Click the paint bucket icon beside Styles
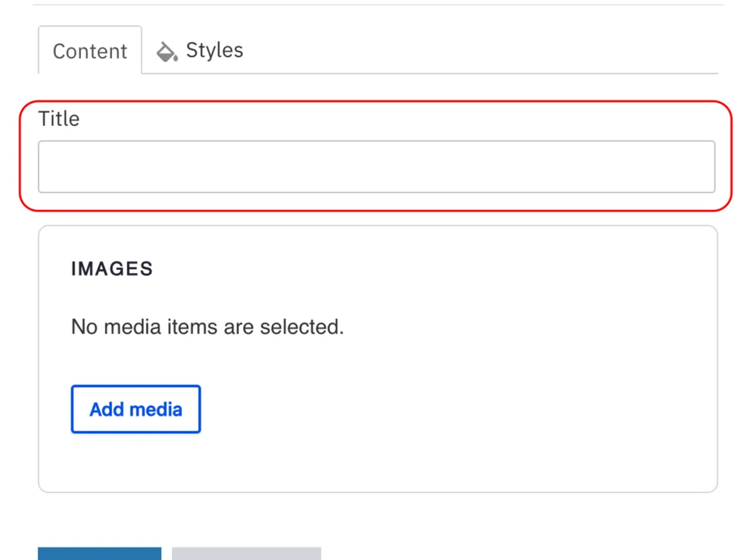The image size is (747, 560). [167, 51]
